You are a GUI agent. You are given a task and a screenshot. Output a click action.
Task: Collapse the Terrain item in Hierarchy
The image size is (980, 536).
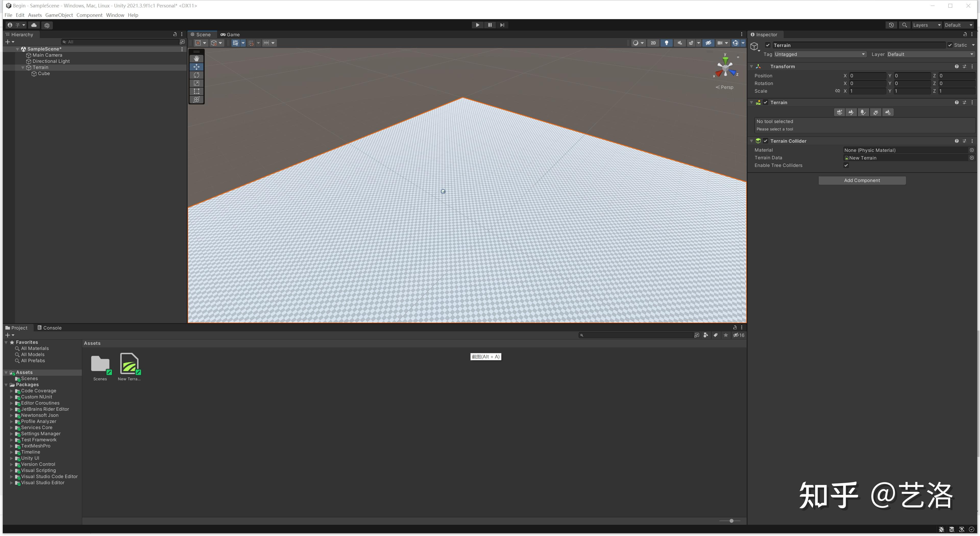23,68
